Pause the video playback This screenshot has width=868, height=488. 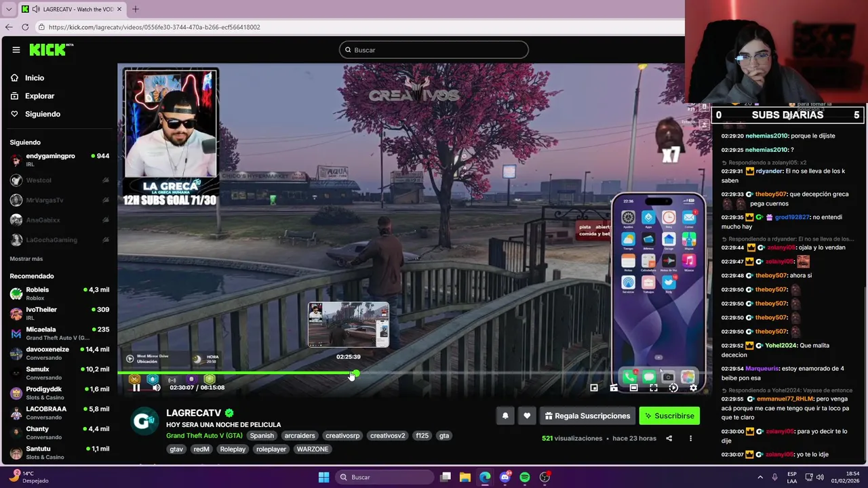pos(136,388)
